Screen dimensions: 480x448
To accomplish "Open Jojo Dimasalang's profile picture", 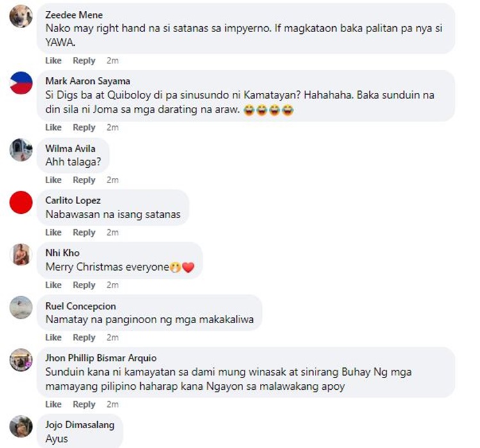I will (x=21, y=426).
